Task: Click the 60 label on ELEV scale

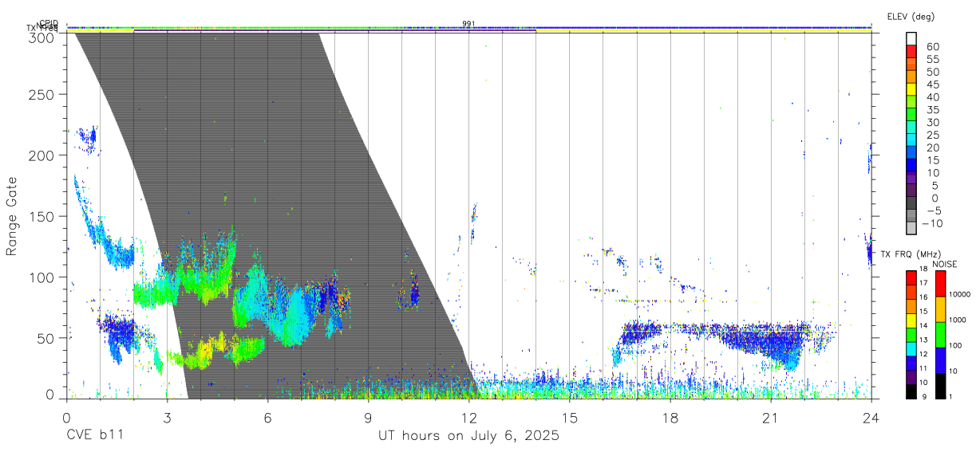Action: (x=932, y=47)
